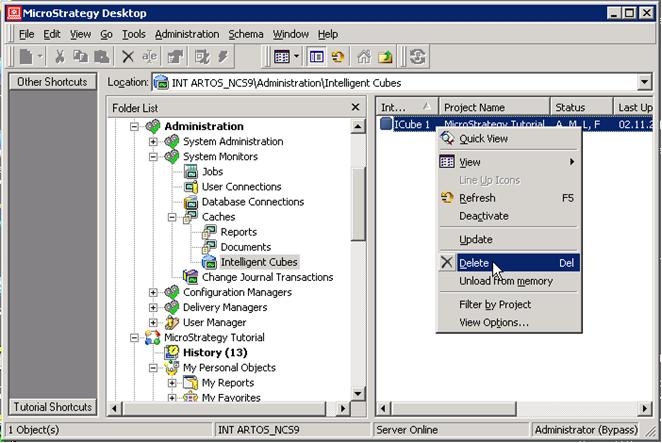Click the Location path field
The width and height of the screenshot is (662, 443).
pos(395,82)
